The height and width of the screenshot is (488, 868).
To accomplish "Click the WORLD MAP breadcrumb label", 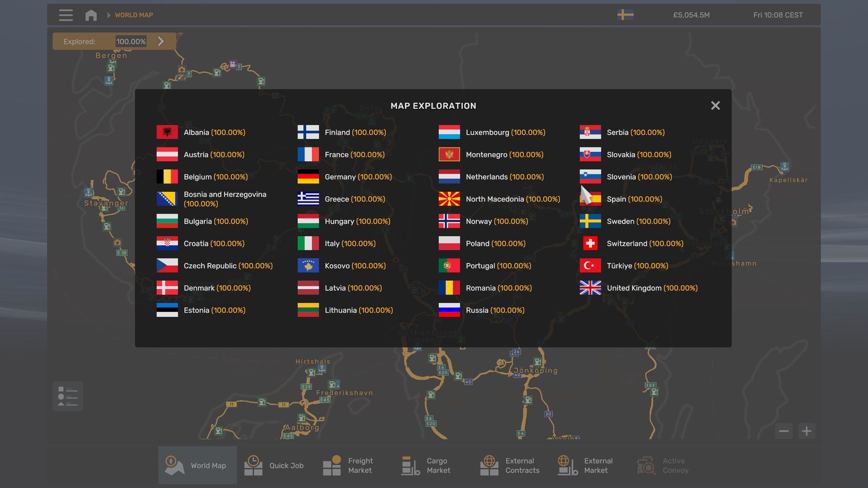I will coord(134,15).
